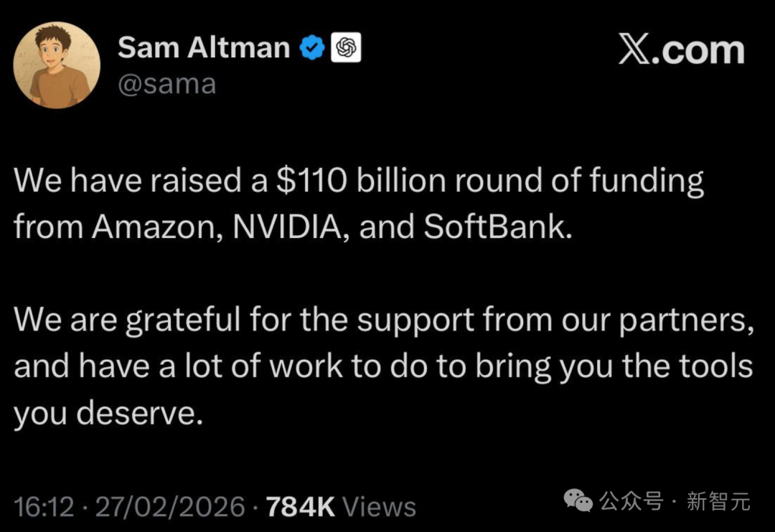Click the OpenAI logo affiliation badge
Viewport: 775px width, 532px height.
345,48
